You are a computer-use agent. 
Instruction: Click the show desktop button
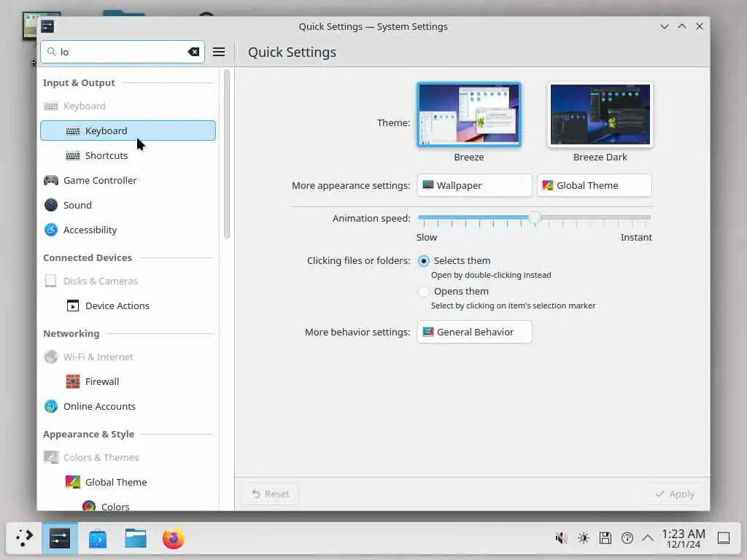724,538
